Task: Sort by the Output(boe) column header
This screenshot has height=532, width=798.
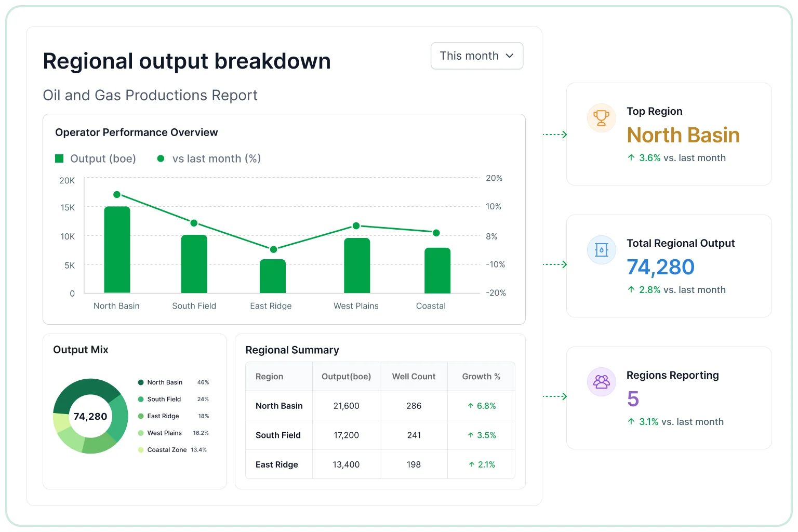Action: (x=346, y=377)
